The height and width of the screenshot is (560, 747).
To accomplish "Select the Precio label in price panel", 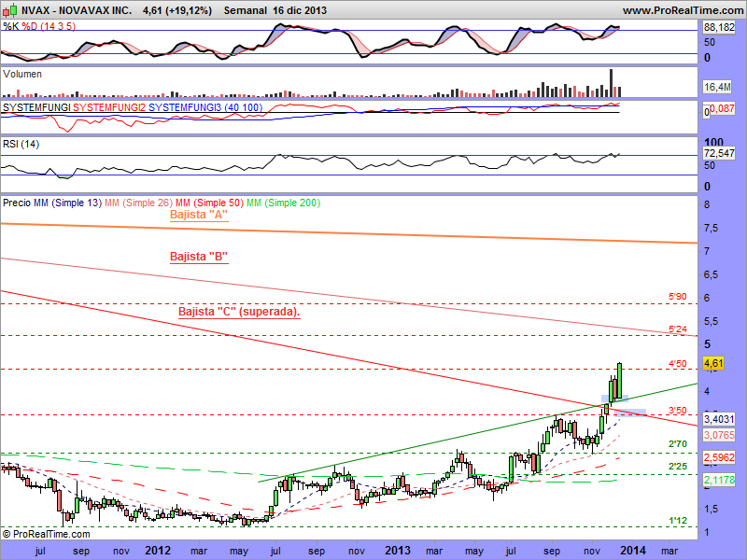I will click(17, 203).
